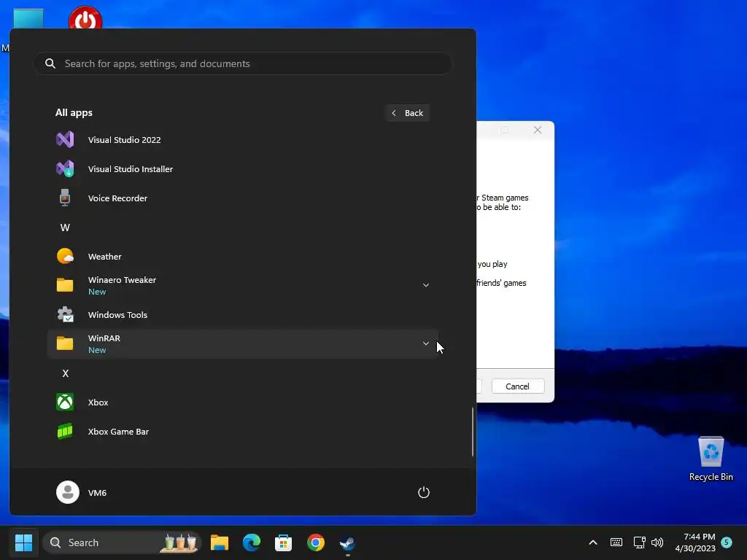
Task: Click the WinRAR folder icon
Action: tap(65, 343)
